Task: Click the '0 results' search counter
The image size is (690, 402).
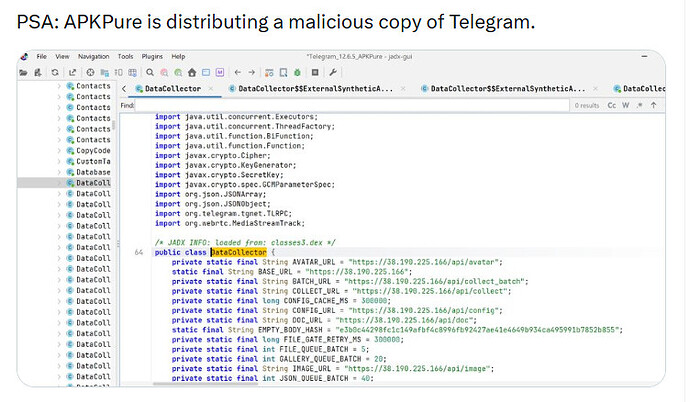Action: (x=587, y=106)
